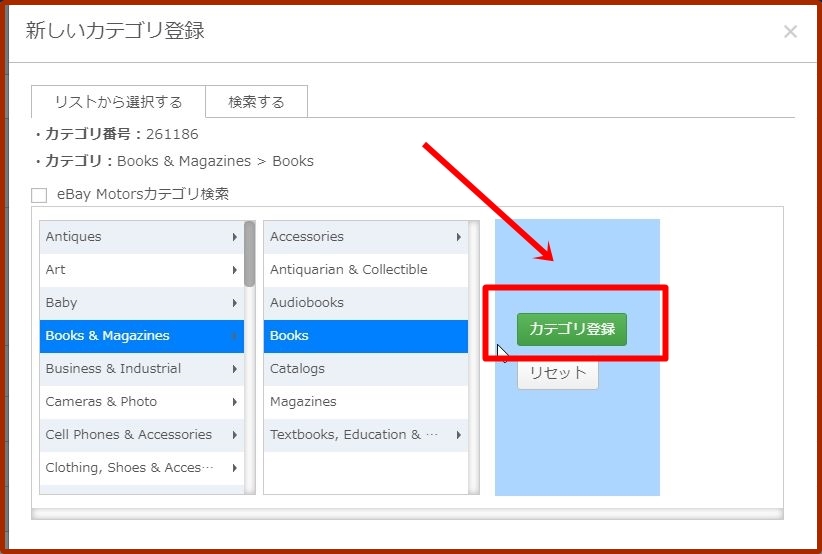Choose the Baby category
822x554 pixels.
(142, 303)
